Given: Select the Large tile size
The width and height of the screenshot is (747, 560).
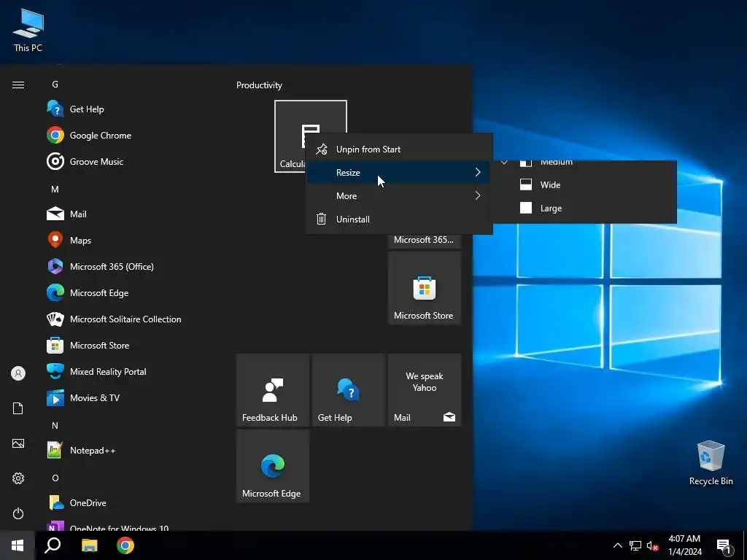Looking at the screenshot, I should (584, 208).
